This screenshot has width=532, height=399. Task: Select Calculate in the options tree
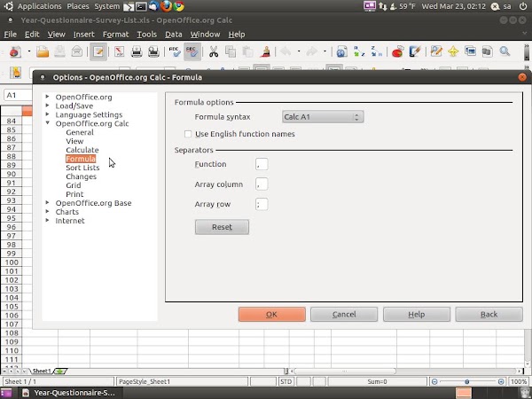(82, 150)
